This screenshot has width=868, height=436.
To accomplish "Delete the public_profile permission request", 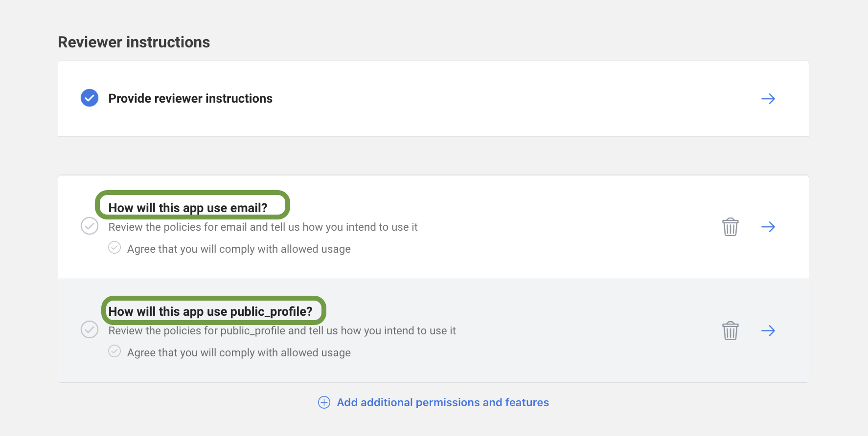I will coord(731,330).
